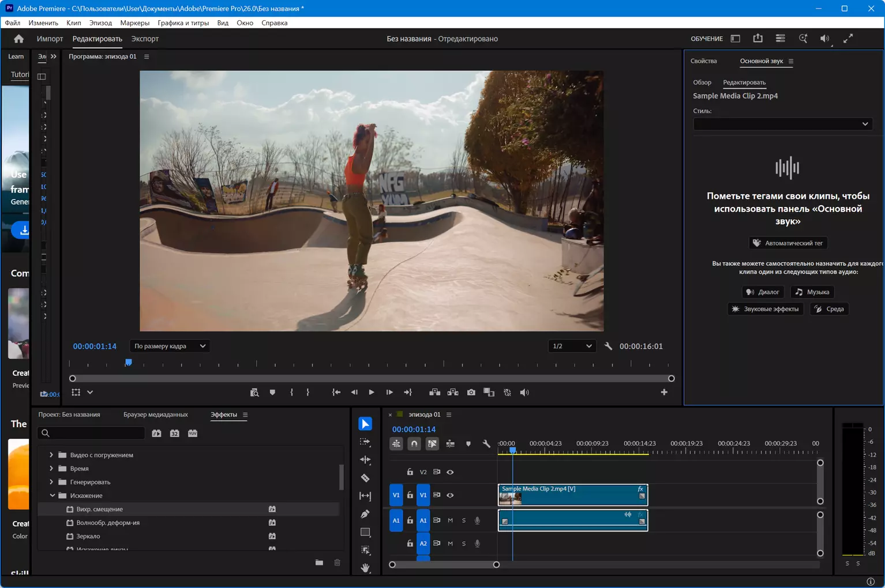Click the Автоматический тег button
The image size is (885, 588).
(788, 243)
